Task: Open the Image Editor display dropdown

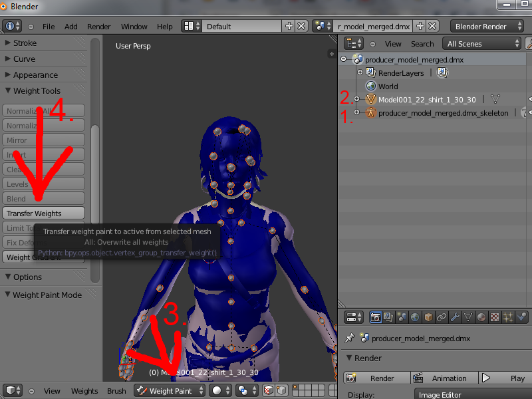Action: (x=473, y=394)
